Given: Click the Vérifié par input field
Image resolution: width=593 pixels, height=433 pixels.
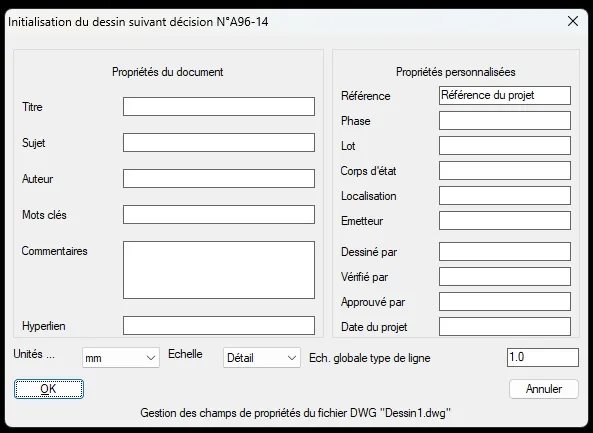Looking at the screenshot, I should pyautogui.click(x=505, y=277).
